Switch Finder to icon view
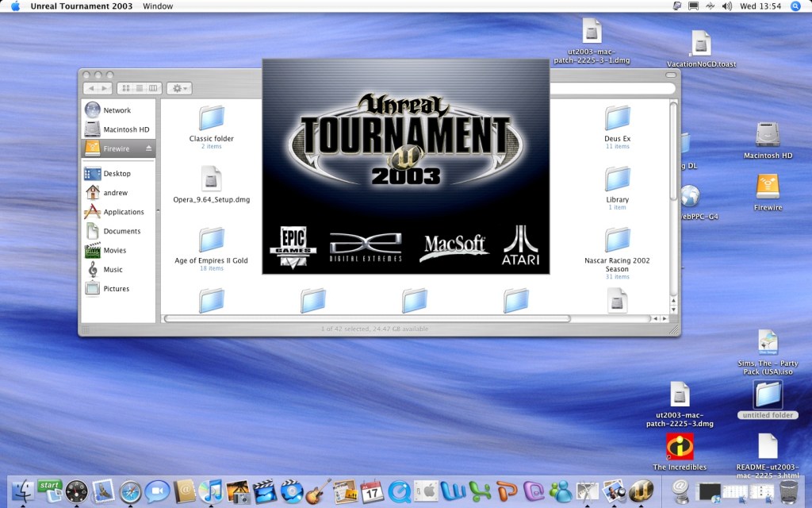Image resolution: width=812 pixels, height=508 pixels. tap(125, 88)
